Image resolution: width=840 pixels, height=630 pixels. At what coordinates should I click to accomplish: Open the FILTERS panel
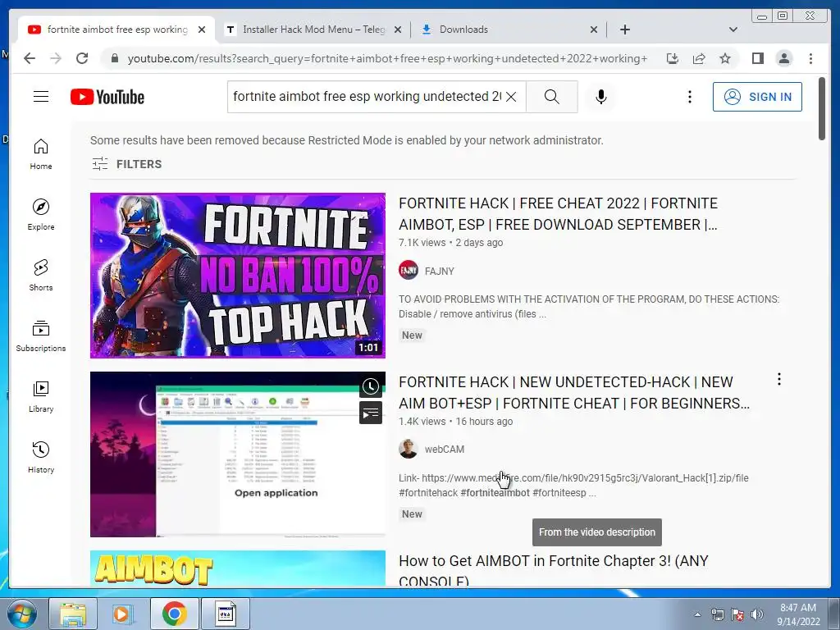click(x=126, y=164)
